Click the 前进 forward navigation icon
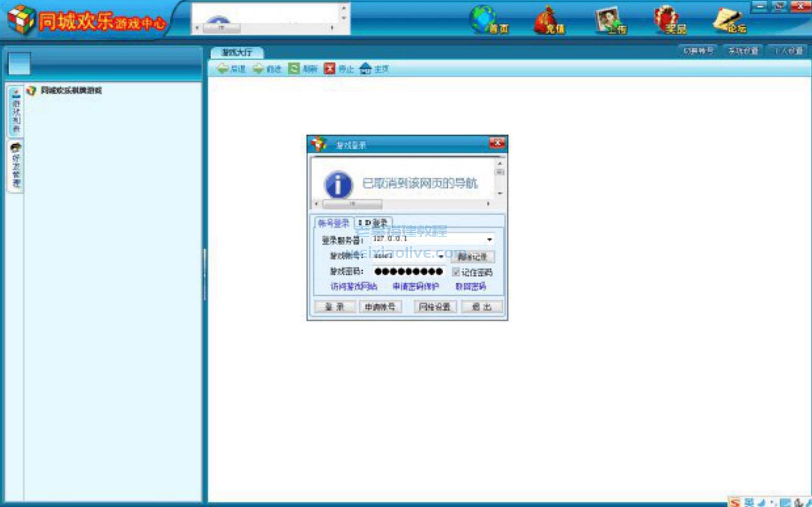 click(259, 69)
